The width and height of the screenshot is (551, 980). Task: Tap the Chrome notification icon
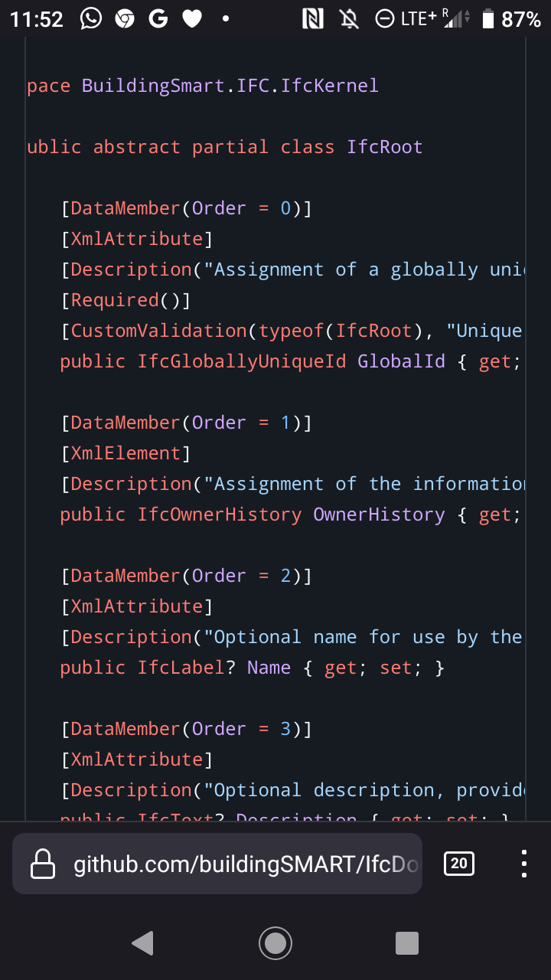125,18
